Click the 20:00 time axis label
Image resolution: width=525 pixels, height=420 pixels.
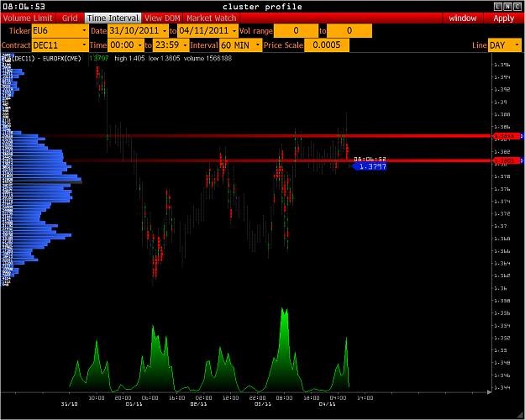[x=123, y=398]
